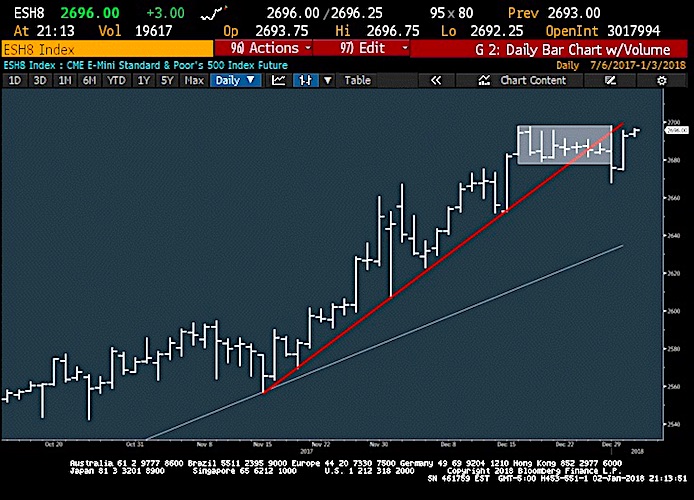The width and height of the screenshot is (694, 500).
Task: Set the chart range to 5Y
Action: 167,81
